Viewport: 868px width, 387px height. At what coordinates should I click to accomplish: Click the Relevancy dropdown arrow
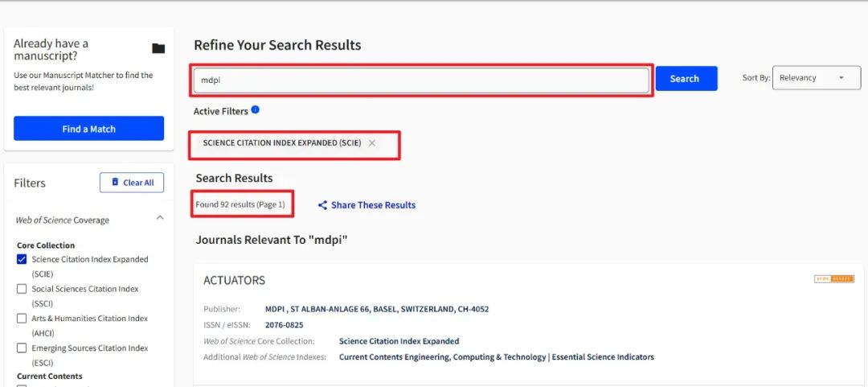coord(841,78)
